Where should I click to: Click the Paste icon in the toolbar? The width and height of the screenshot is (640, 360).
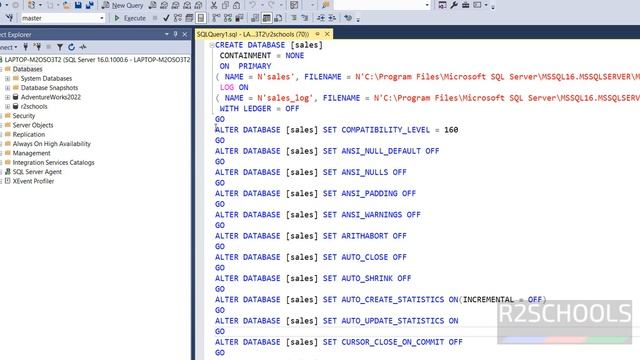coord(237,5)
